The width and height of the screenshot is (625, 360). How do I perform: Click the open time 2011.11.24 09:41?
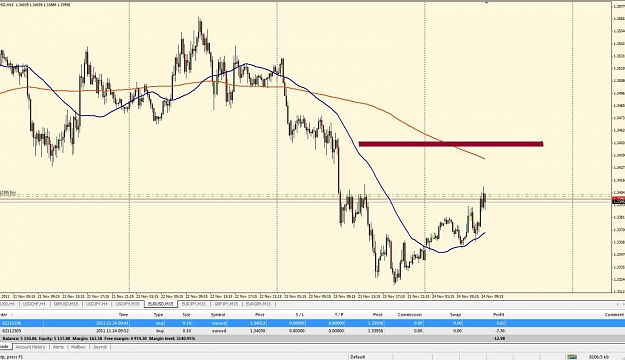pyautogui.click(x=112, y=323)
